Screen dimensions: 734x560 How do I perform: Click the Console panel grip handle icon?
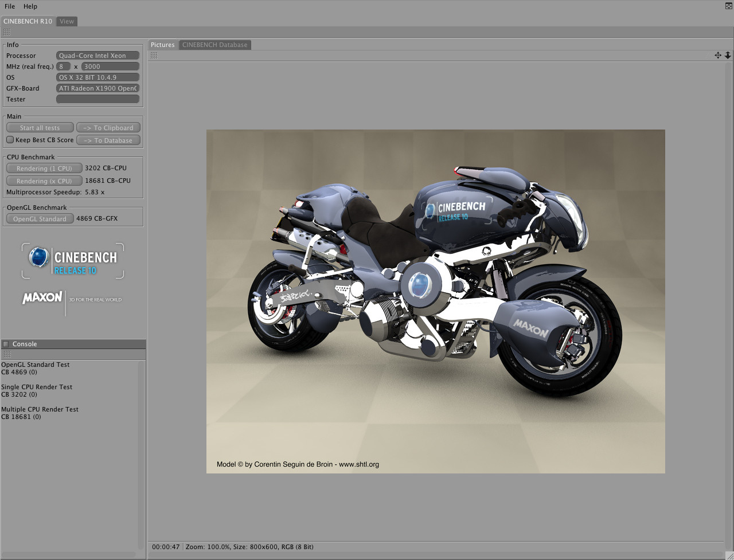point(6,354)
